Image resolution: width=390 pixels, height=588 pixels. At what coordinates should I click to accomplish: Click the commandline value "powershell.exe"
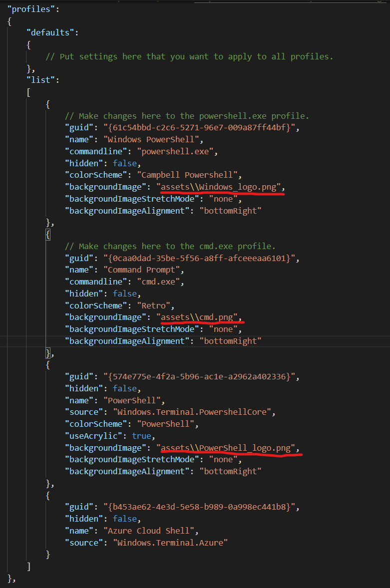point(175,152)
